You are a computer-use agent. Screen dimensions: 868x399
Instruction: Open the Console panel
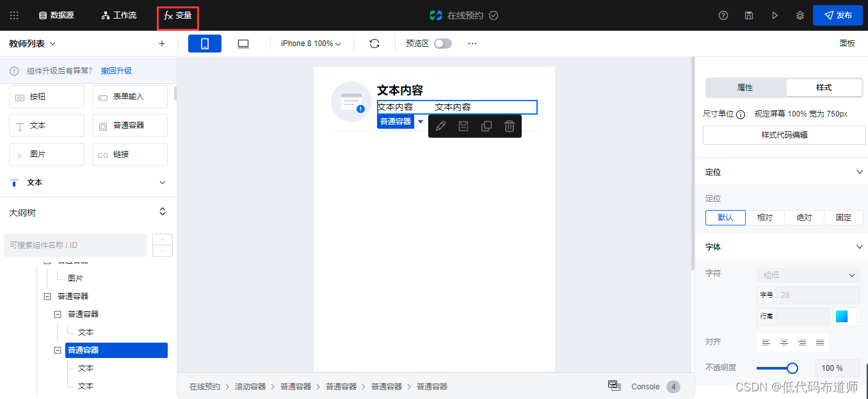[645, 387]
